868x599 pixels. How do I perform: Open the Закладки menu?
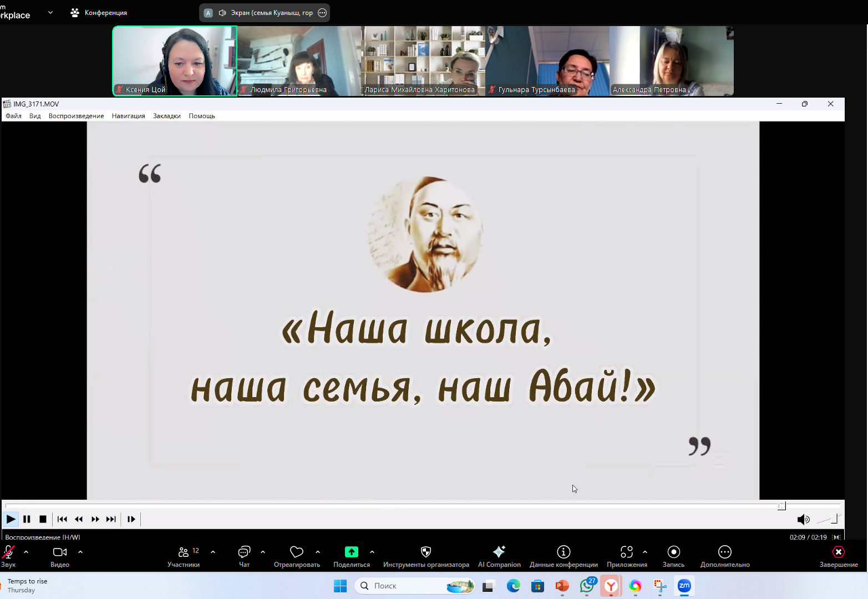[166, 116]
